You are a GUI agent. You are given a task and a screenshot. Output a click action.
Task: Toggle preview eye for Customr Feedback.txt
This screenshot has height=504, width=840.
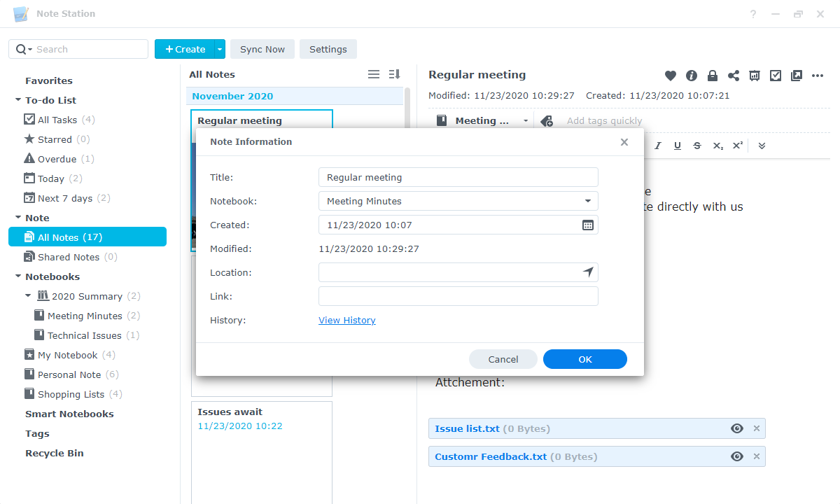[736, 456]
